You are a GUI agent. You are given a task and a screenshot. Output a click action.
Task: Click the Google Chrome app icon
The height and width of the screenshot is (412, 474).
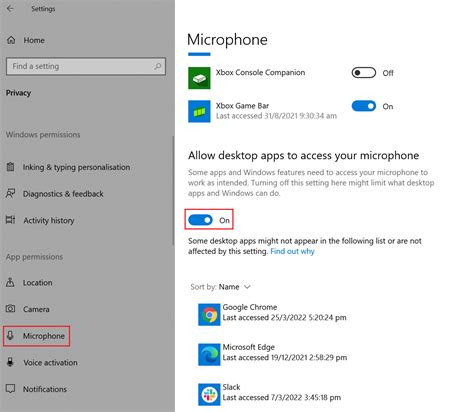209,314
